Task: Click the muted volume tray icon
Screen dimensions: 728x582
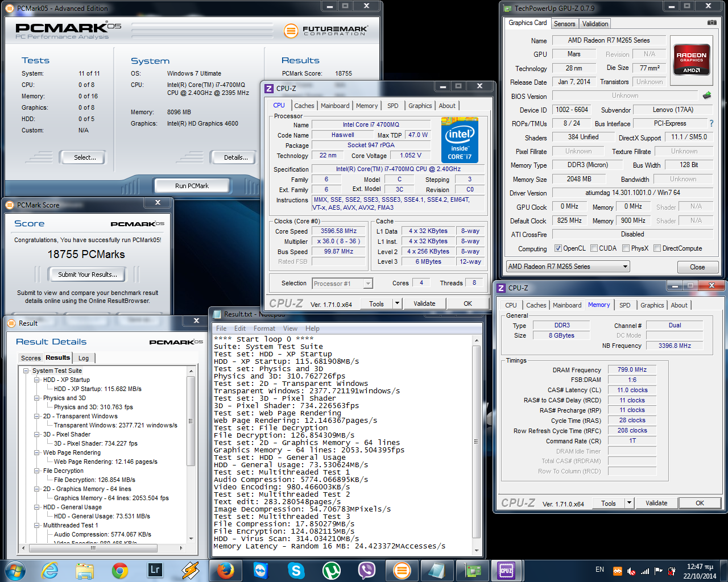Action: pyautogui.click(x=631, y=571)
